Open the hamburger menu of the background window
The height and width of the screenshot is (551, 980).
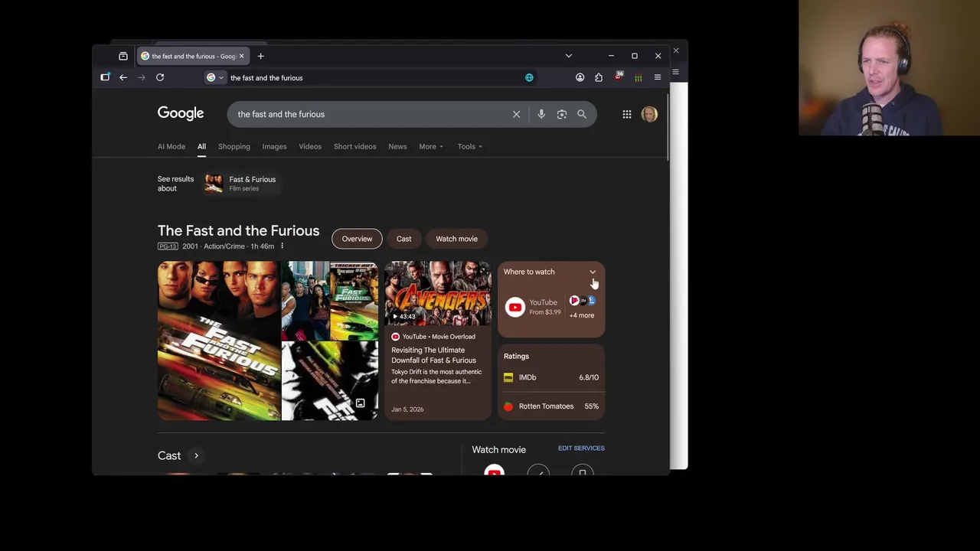coord(675,72)
